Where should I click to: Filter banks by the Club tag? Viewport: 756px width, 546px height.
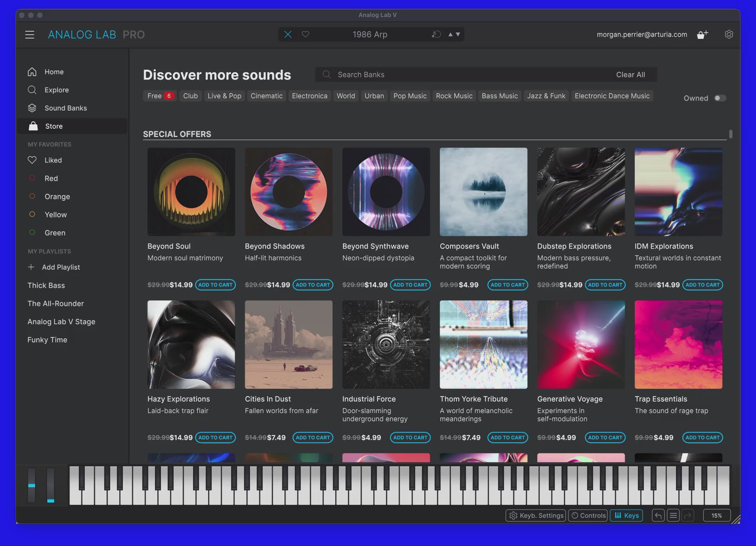[x=191, y=96]
